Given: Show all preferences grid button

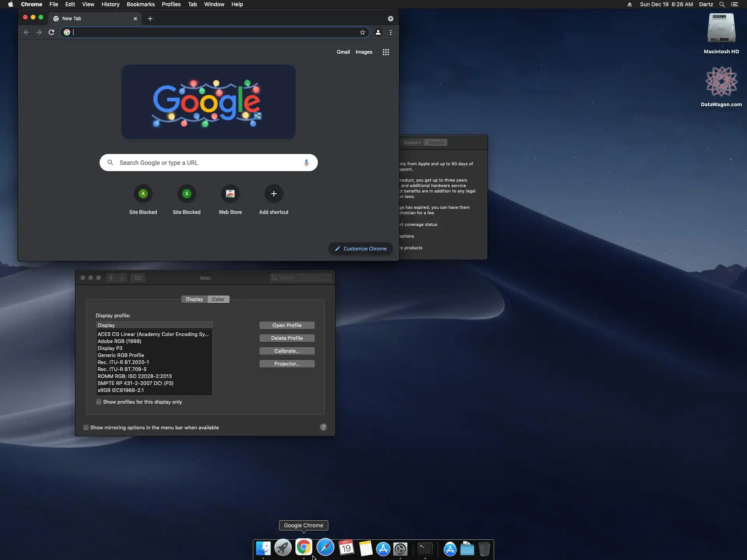Looking at the screenshot, I should [x=138, y=278].
